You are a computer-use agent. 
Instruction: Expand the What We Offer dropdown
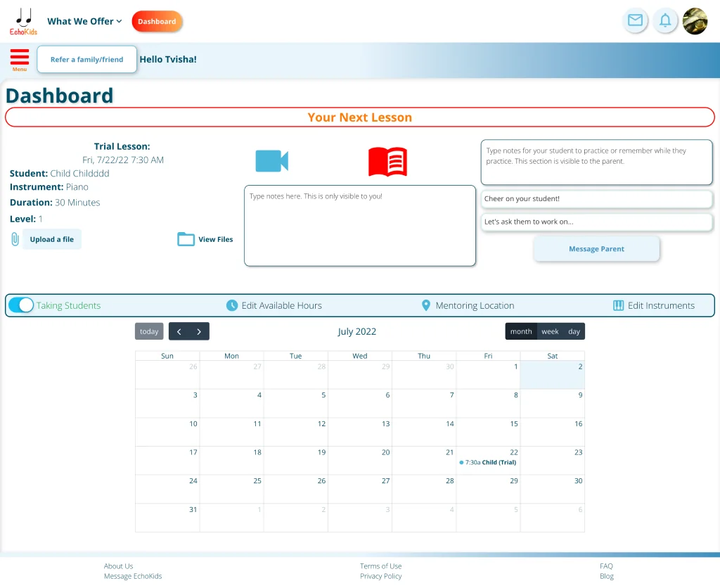pos(84,21)
